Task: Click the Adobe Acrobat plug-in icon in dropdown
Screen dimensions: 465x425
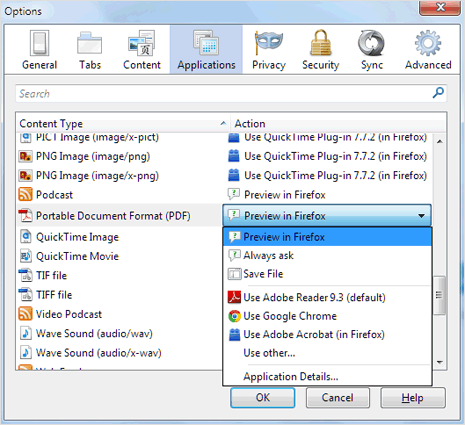Action: (x=234, y=334)
